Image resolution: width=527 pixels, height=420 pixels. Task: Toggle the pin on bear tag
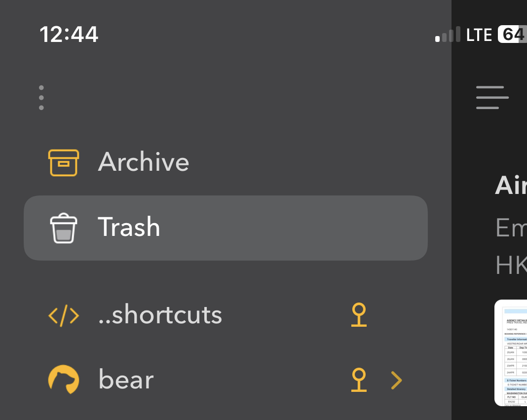pyautogui.click(x=359, y=380)
